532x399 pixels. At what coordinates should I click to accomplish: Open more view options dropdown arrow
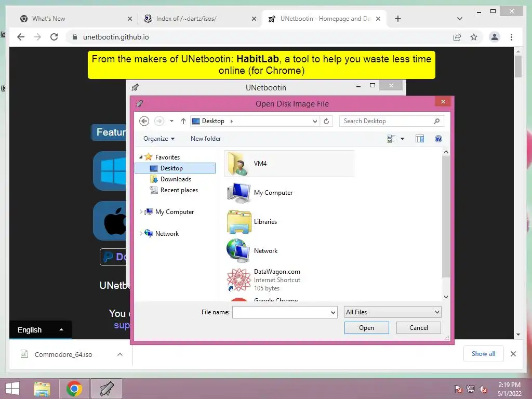click(403, 139)
